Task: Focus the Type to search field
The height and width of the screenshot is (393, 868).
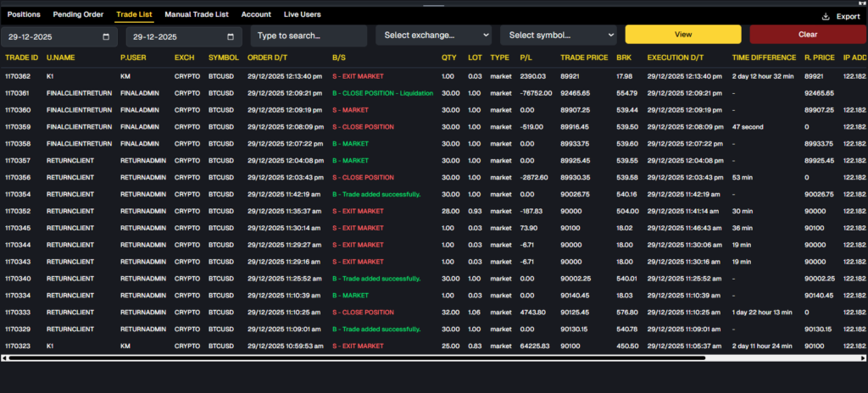Action: click(309, 36)
